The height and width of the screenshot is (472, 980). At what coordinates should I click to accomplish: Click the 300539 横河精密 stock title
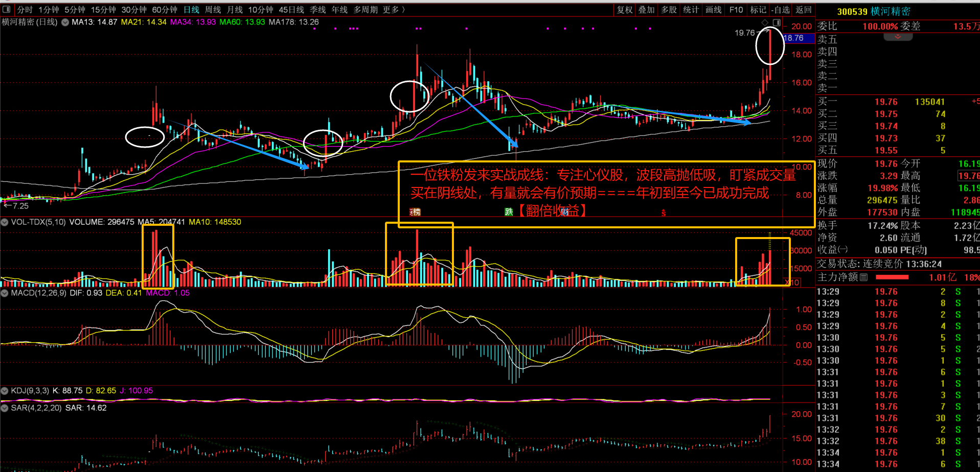click(873, 11)
